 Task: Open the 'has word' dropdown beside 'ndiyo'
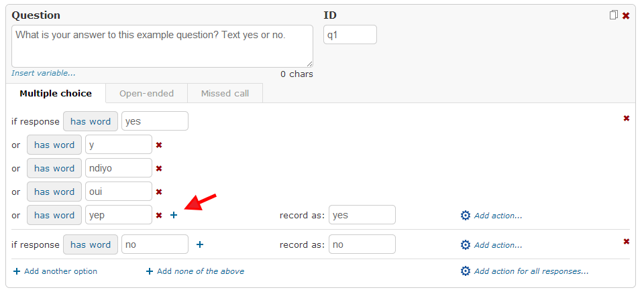click(54, 168)
